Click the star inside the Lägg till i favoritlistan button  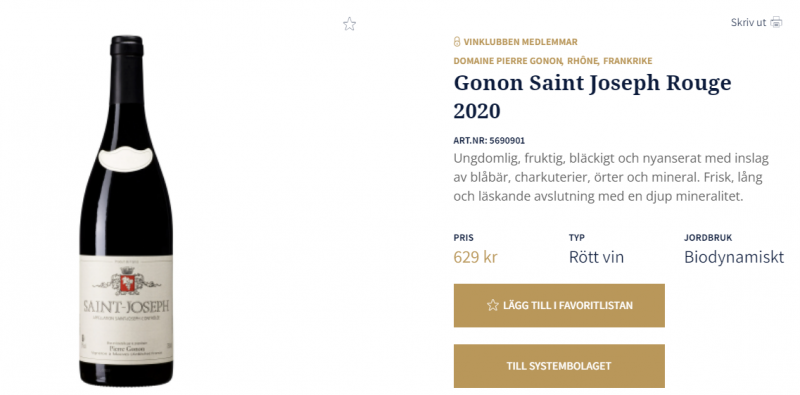tap(492, 305)
